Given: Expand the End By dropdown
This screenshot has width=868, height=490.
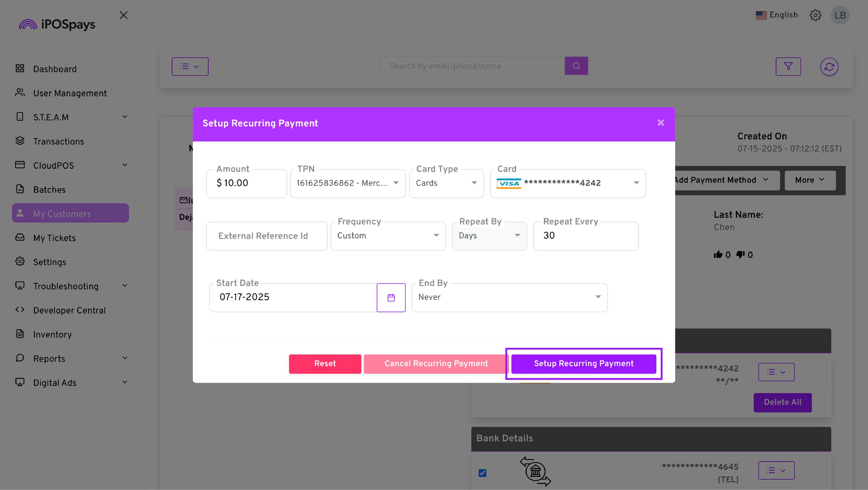Looking at the screenshot, I should tap(509, 297).
